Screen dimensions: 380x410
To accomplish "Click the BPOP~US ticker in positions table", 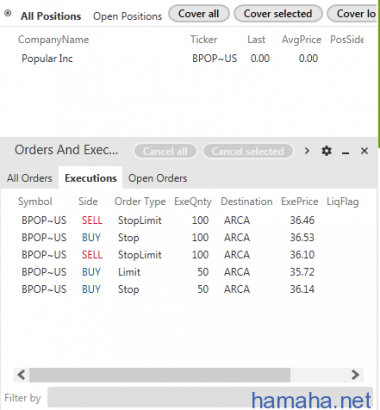I will [214, 58].
